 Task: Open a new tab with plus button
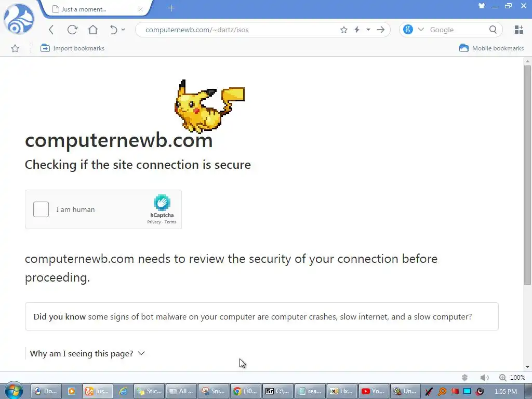point(171,8)
